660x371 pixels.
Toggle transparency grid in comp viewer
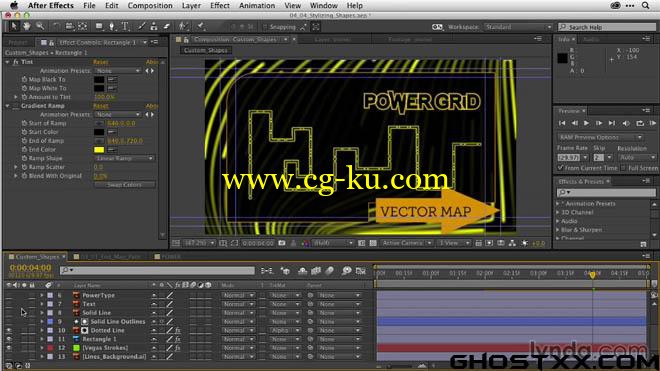point(373,243)
